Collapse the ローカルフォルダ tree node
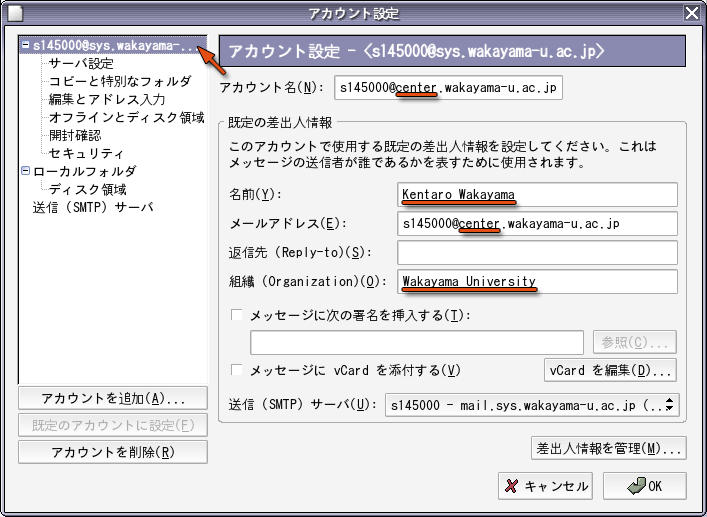 click(x=26, y=171)
